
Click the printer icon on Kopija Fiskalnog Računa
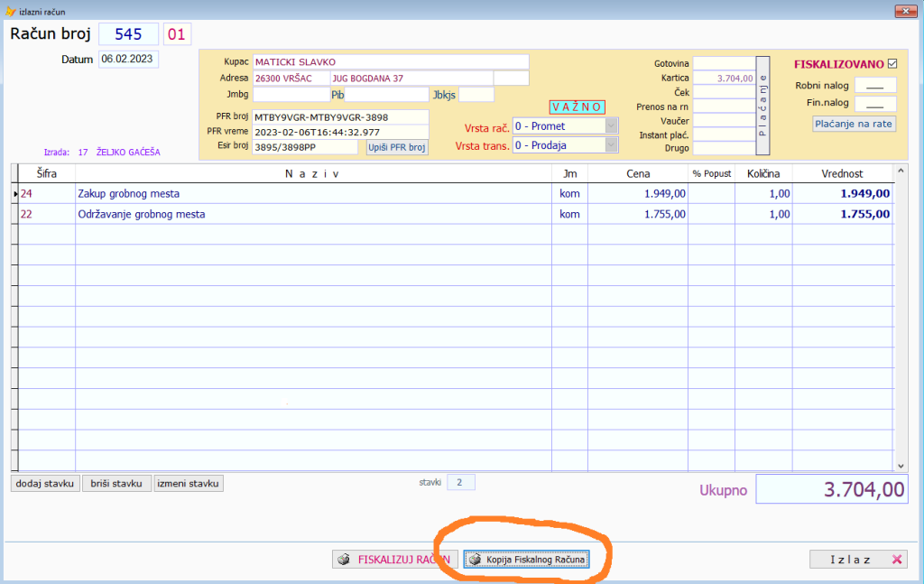[475, 560]
